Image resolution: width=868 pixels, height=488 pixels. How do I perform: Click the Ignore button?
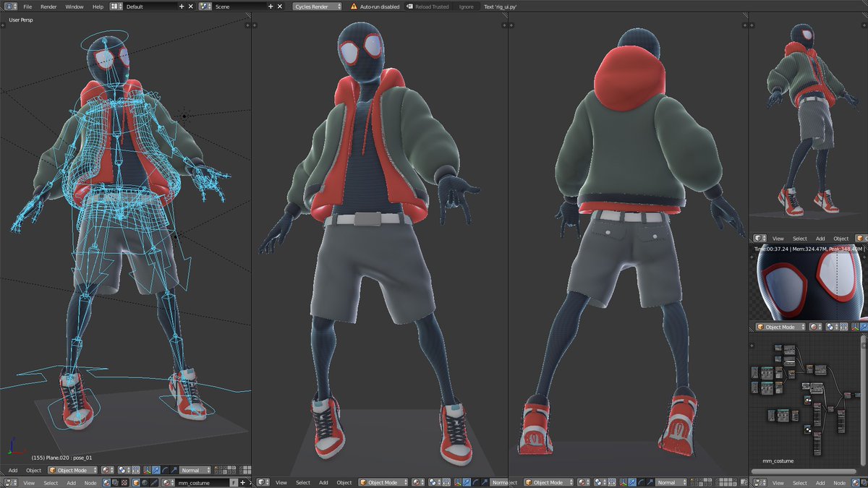pos(467,7)
